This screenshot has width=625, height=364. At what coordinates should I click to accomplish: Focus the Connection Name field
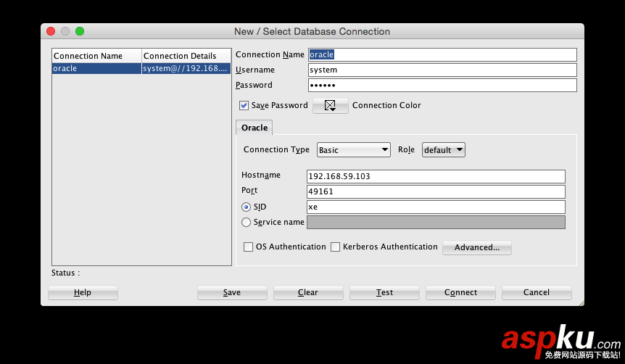(442, 54)
